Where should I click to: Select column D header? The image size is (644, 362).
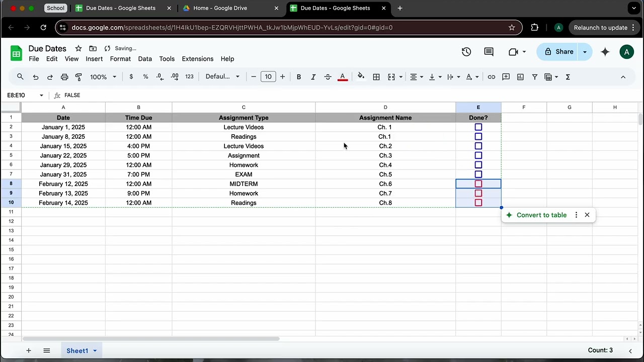[x=385, y=108]
